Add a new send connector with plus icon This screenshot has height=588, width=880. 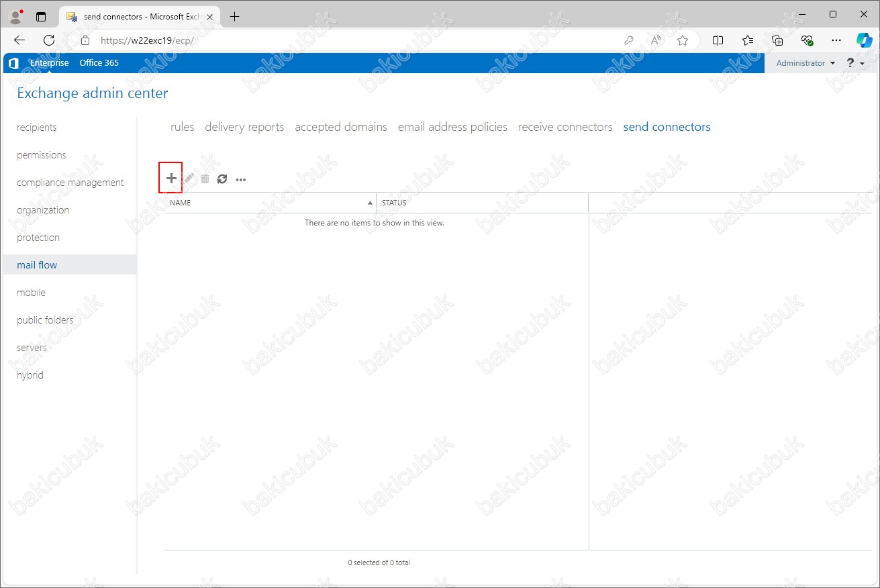tap(171, 179)
